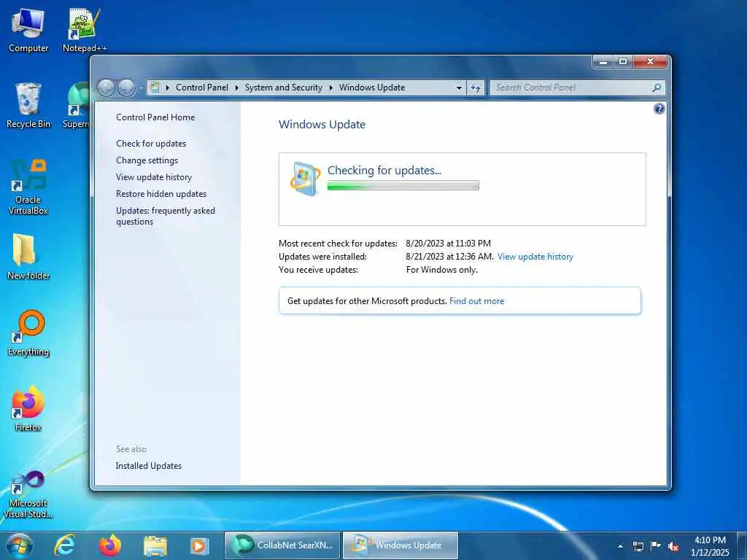Launch Everything search shortcut

tap(28, 332)
